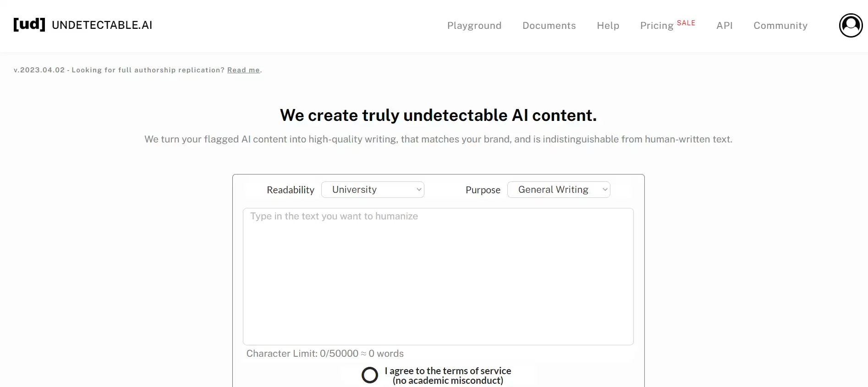Open the Documents menu item
Viewport: 868px width, 387px height.
coord(549,26)
